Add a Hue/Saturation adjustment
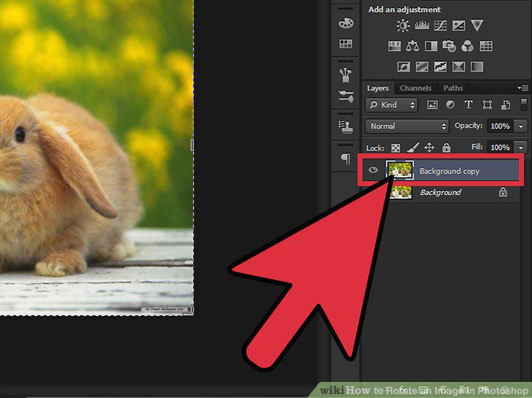532x398 pixels. point(395,46)
